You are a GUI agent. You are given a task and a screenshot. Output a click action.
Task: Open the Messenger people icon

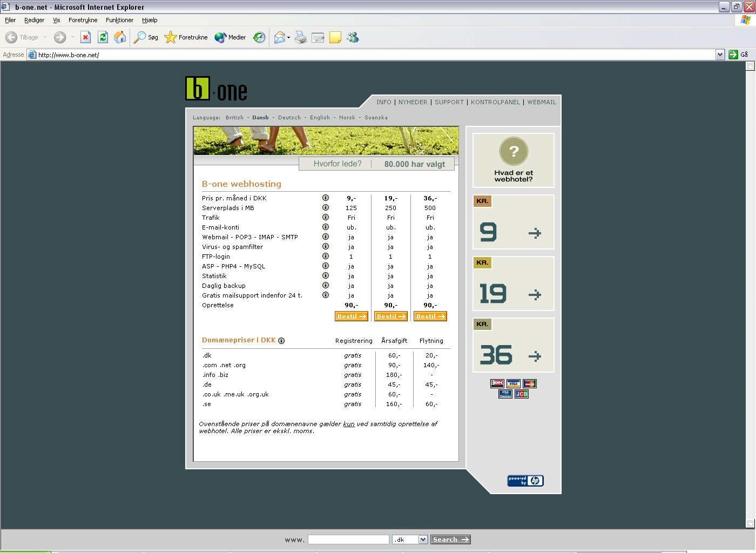coord(353,37)
